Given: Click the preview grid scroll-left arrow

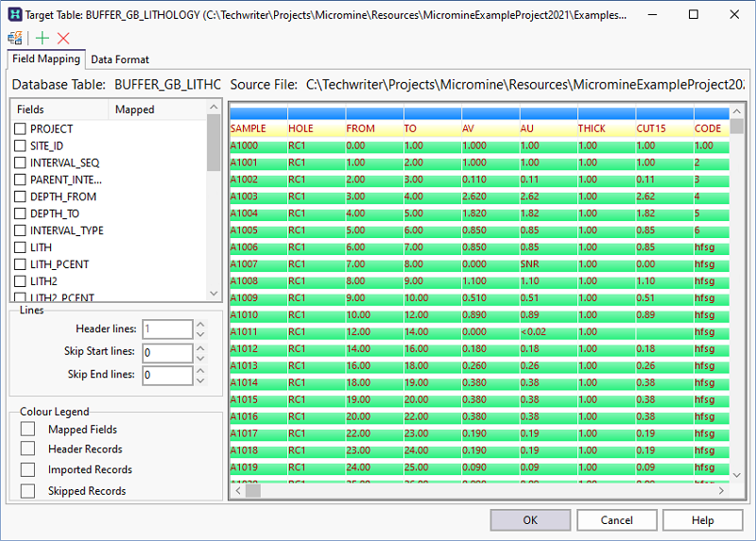Looking at the screenshot, I should pyautogui.click(x=238, y=490).
